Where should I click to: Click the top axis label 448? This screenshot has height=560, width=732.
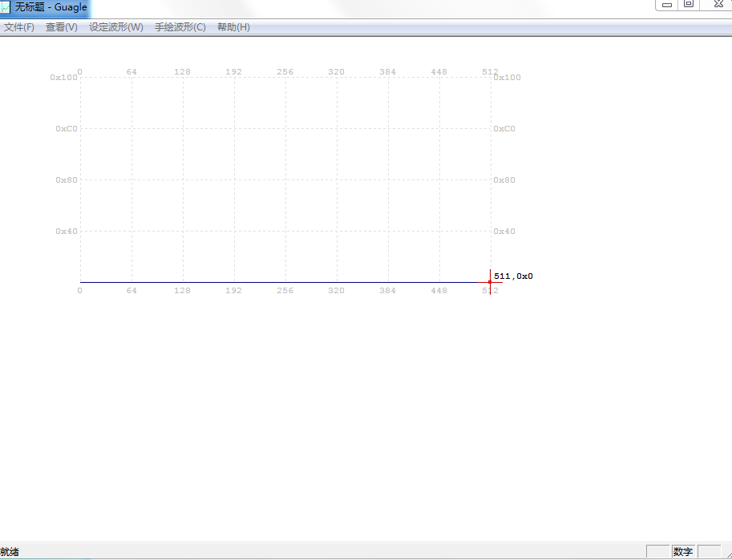(x=439, y=72)
